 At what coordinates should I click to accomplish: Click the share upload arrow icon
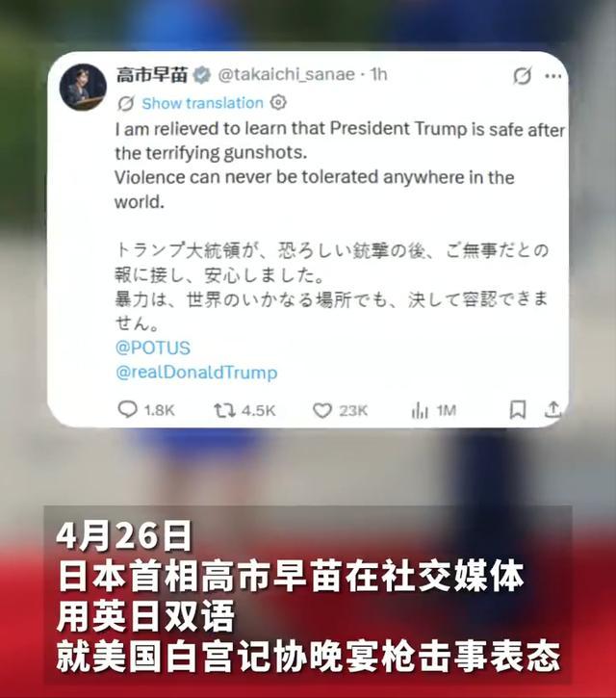pos(552,409)
